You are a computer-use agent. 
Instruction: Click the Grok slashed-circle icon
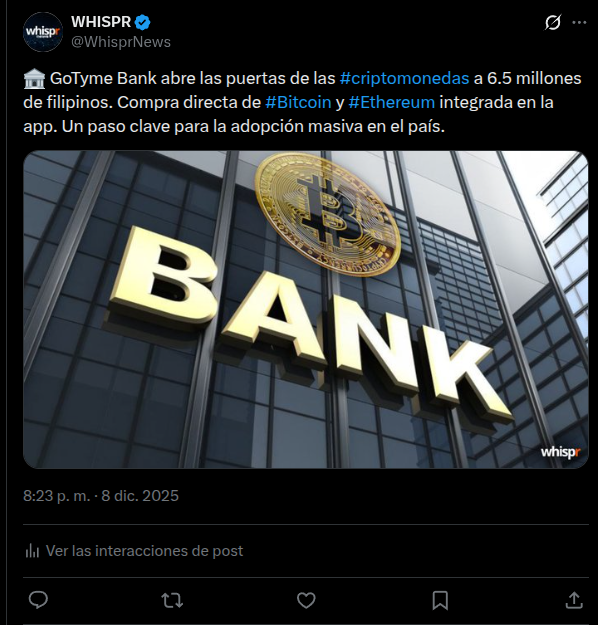point(553,22)
